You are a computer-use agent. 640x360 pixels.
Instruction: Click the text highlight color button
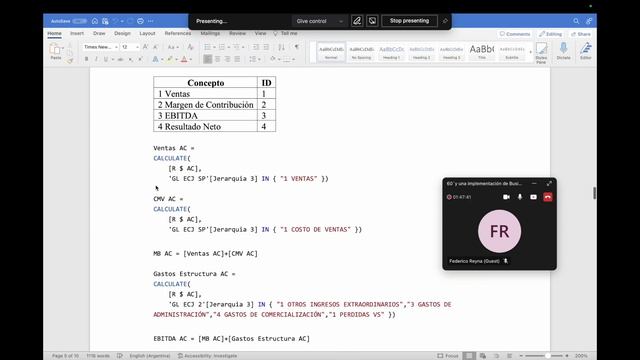[170, 59]
